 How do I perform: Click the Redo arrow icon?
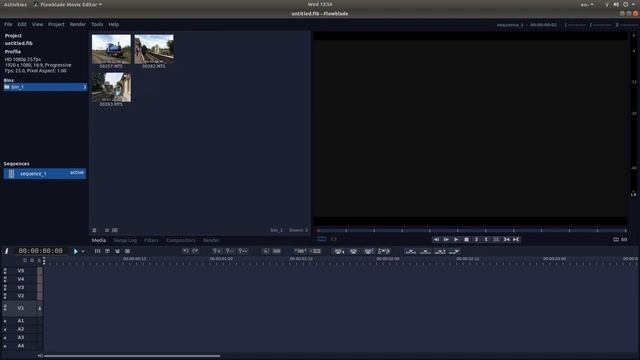pyautogui.click(x=195, y=251)
